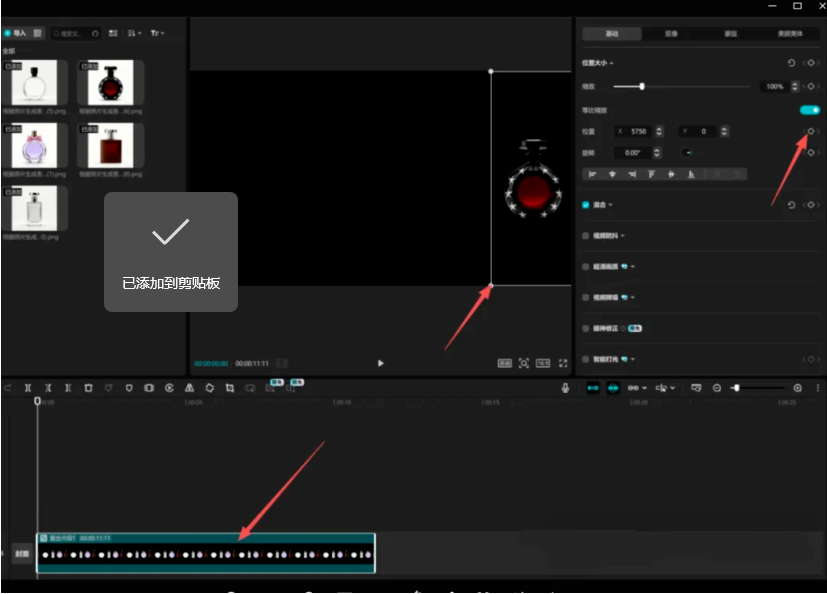Play the video preview
Image resolution: width=827 pixels, height=594 pixels.
[x=380, y=363]
